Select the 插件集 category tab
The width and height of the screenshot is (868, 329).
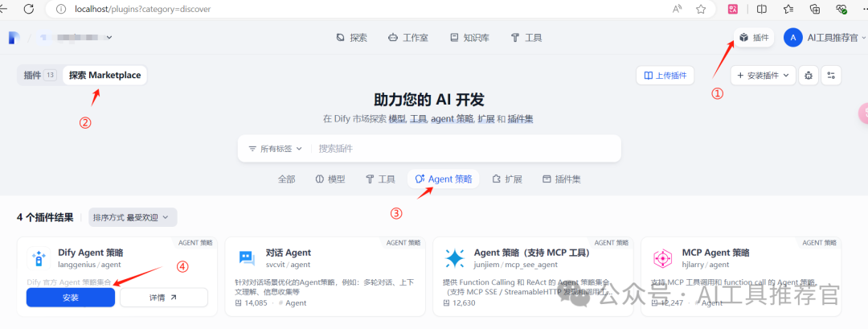(x=561, y=179)
